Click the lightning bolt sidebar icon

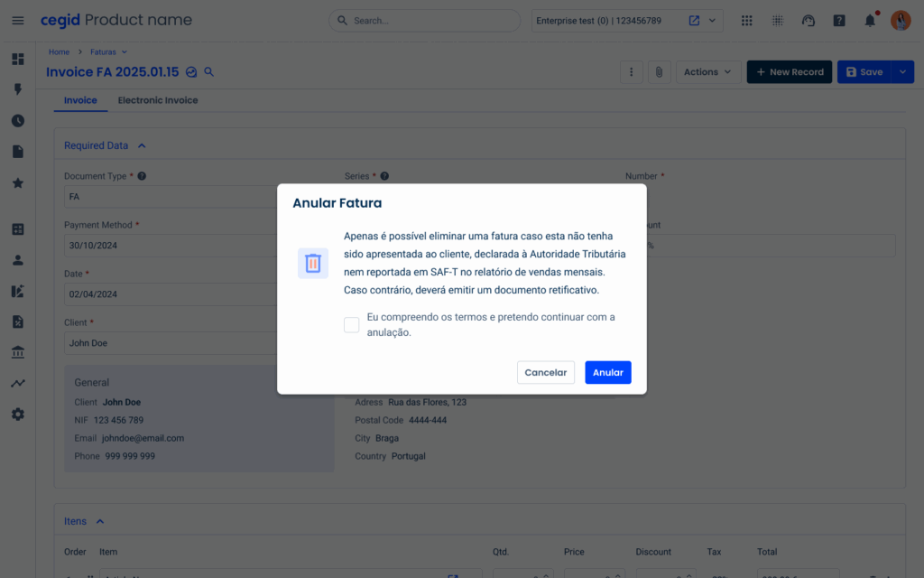coord(18,90)
